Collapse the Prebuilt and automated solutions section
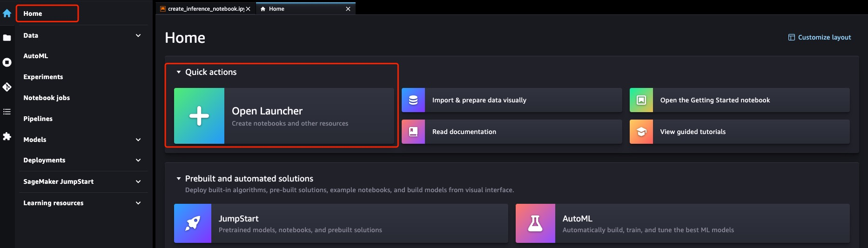This screenshot has width=868, height=248. [x=179, y=179]
